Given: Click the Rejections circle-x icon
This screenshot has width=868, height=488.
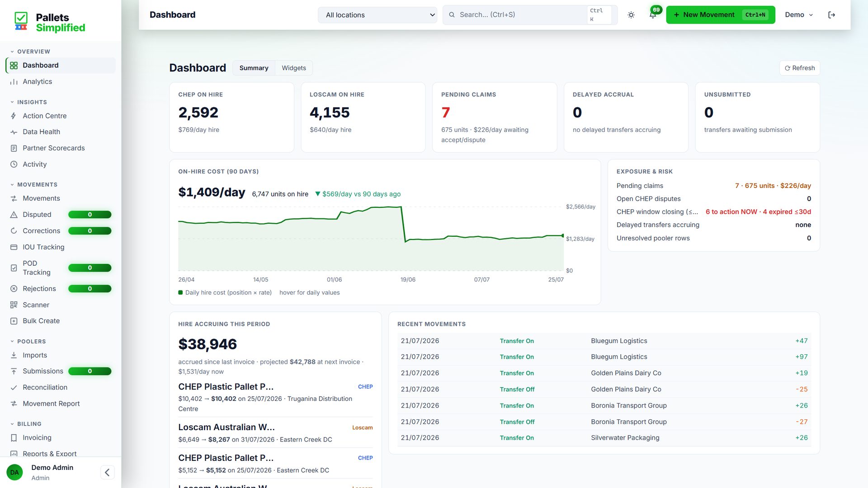Looking at the screenshot, I should [x=14, y=289].
